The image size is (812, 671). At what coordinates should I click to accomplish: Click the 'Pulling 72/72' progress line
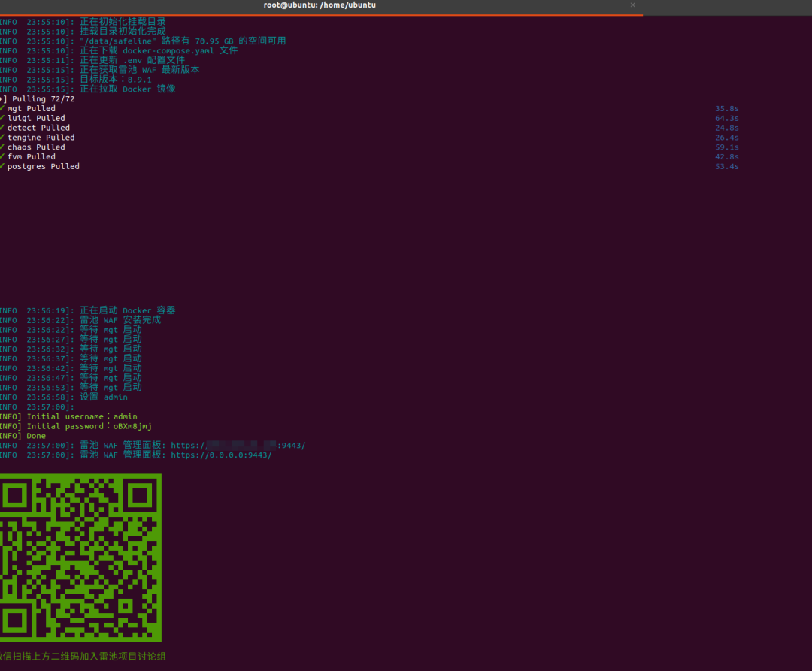tap(38, 99)
